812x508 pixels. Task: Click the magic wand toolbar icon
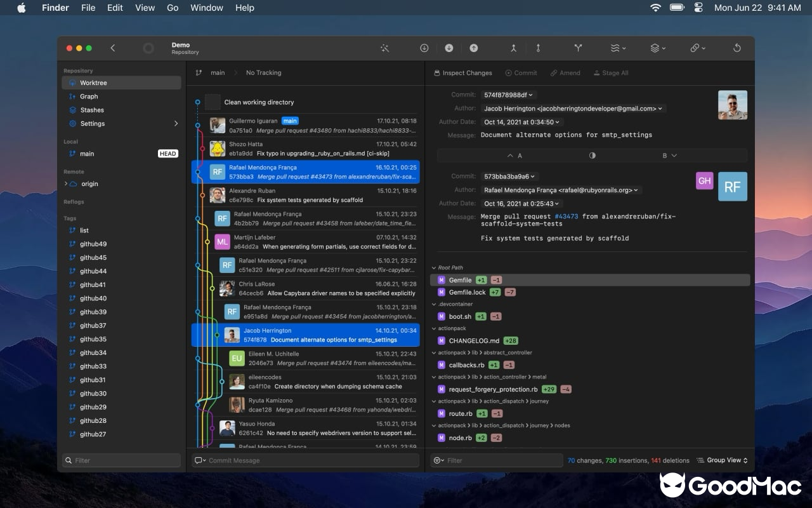coord(384,48)
